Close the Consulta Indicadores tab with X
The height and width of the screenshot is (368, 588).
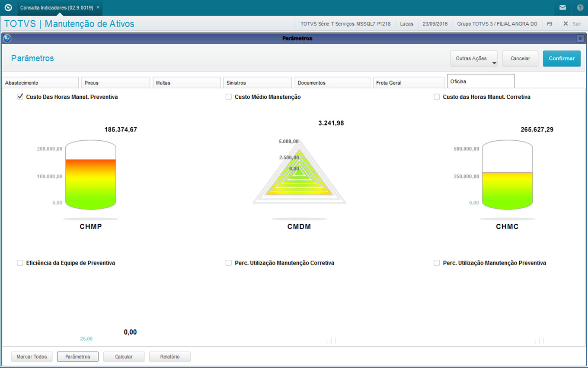(98, 7)
